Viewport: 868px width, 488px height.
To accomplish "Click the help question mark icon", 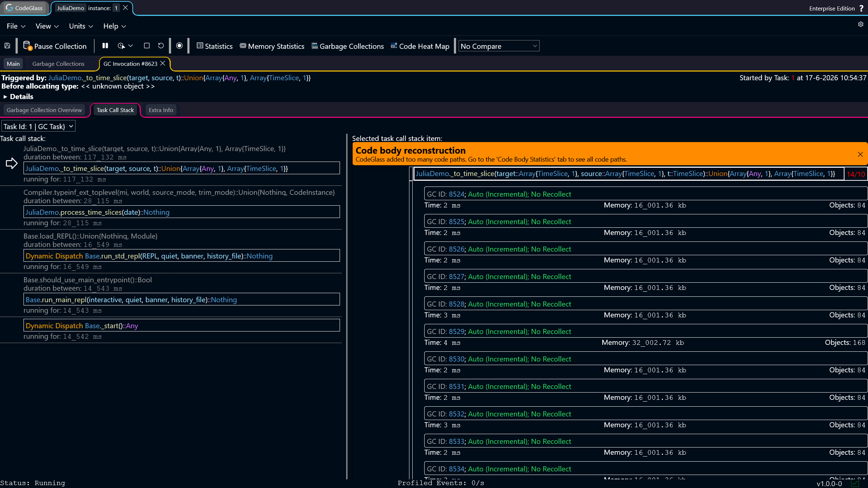I will 861,8.
